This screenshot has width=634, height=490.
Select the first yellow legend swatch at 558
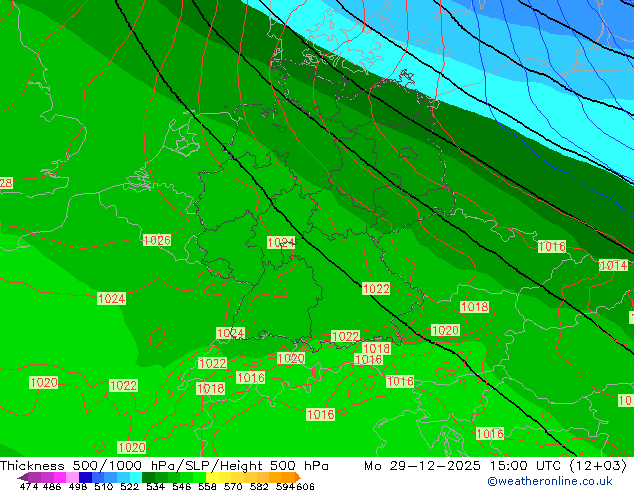[212, 477]
